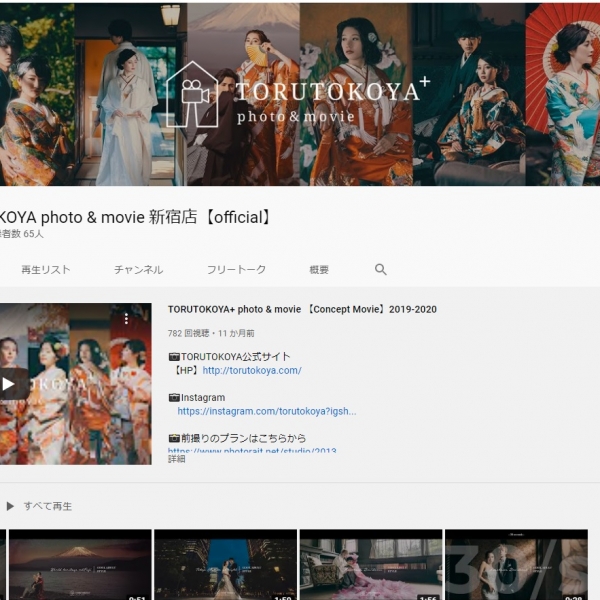The width and height of the screenshot is (600, 600).
Task: Open the Mount Fuji sunset video thumbnail
Action: (x=80, y=565)
